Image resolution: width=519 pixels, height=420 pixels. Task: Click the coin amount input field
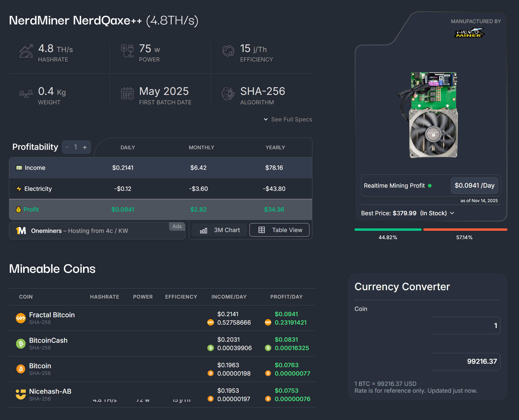click(466, 326)
